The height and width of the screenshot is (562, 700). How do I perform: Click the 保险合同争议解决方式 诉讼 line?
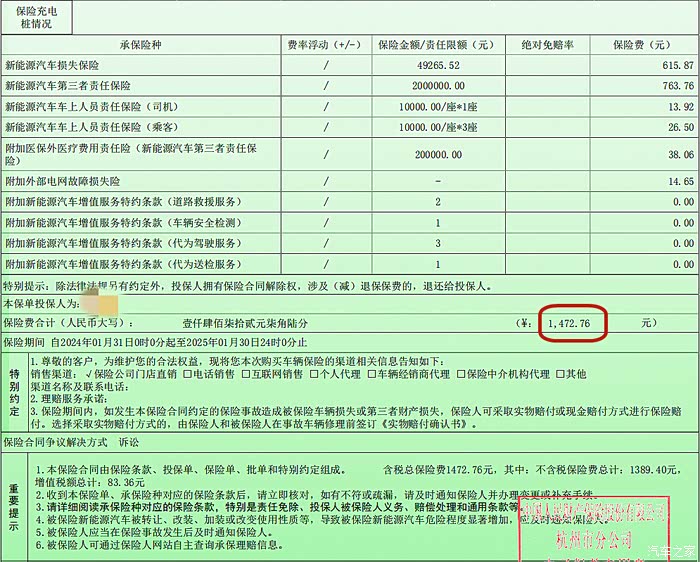click(x=71, y=442)
